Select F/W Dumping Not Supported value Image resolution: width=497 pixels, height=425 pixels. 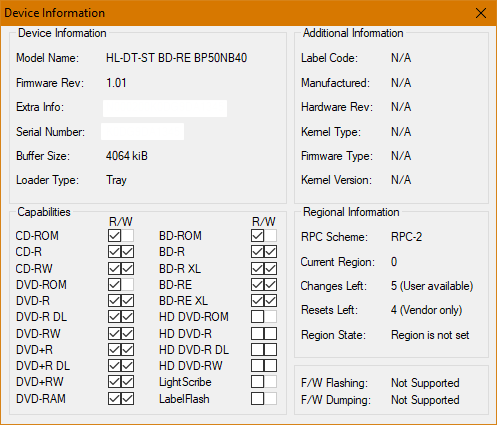click(x=425, y=400)
